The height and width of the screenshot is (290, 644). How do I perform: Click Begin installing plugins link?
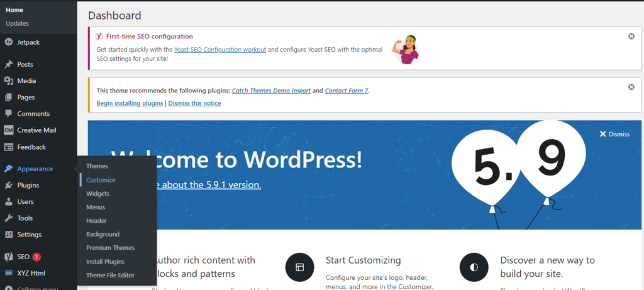(130, 103)
